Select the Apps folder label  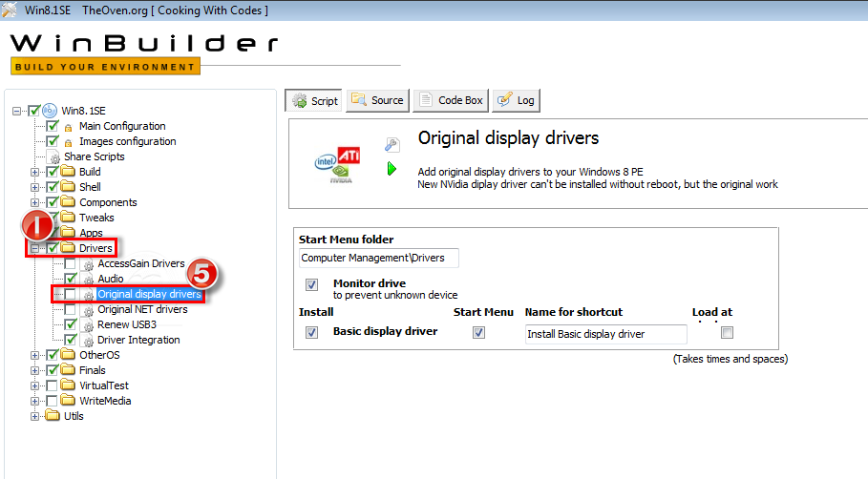91,233
